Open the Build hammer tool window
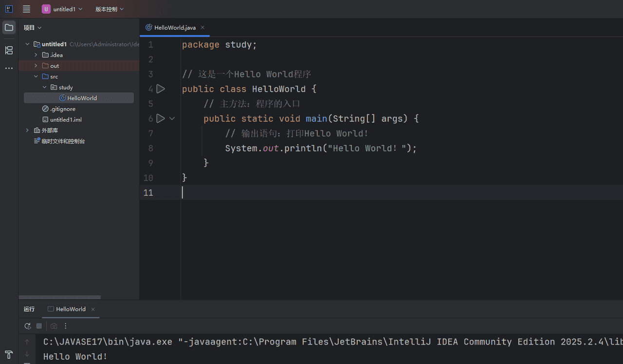The height and width of the screenshot is (364, 623). [x=9, y=354]
